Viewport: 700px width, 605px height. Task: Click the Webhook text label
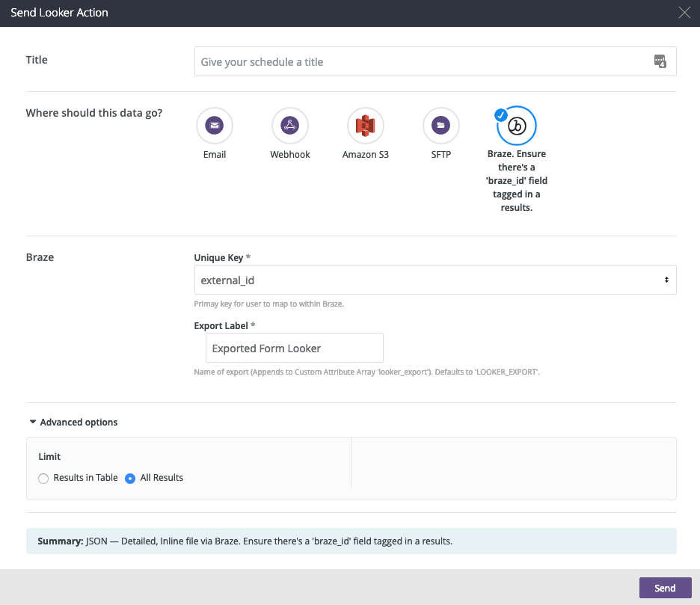click(x=290, y=155)
